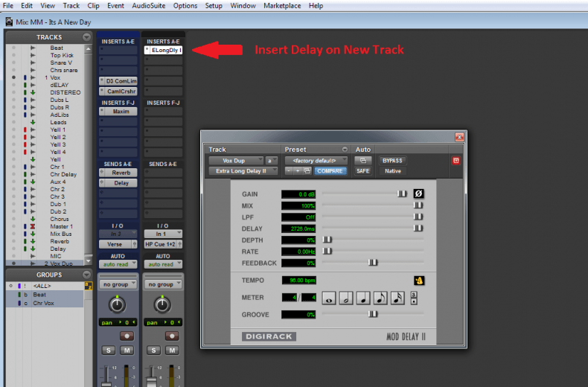
Task: Click the output window icon beside HP Cue 1+2
Action: coord(180,244)
